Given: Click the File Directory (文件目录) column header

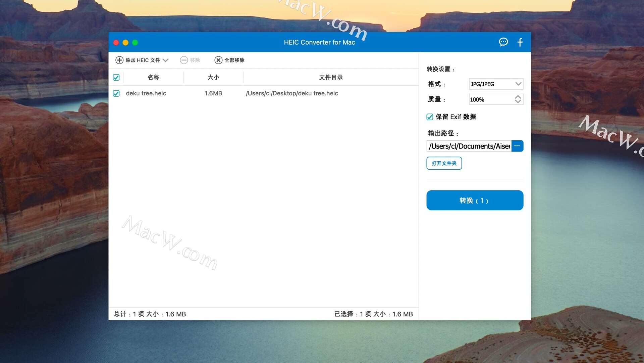Looking at the screenshot, I should [x=331, y=77].
